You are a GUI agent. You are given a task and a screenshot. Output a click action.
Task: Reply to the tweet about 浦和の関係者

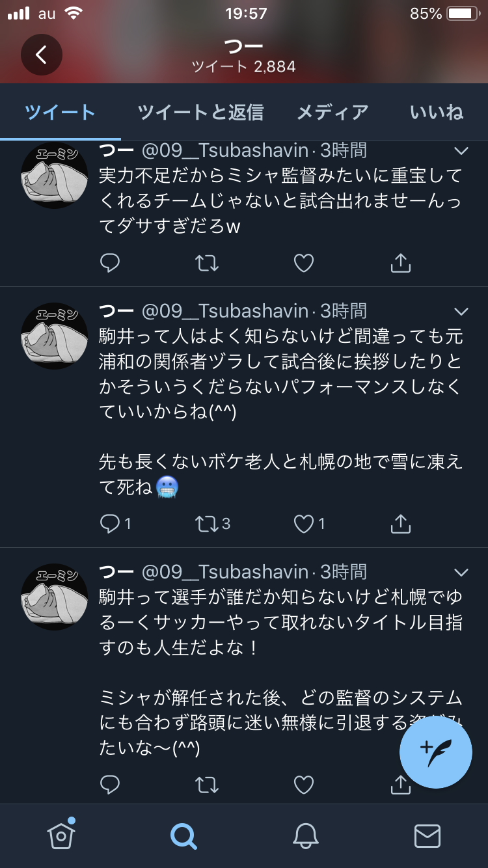tap(110, 524)
